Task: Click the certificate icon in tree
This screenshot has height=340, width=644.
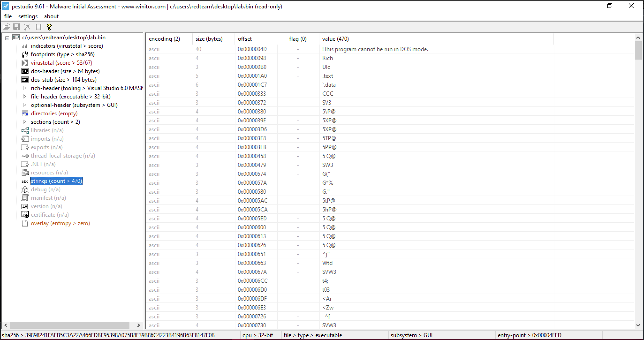Action: tap(25, 215)
